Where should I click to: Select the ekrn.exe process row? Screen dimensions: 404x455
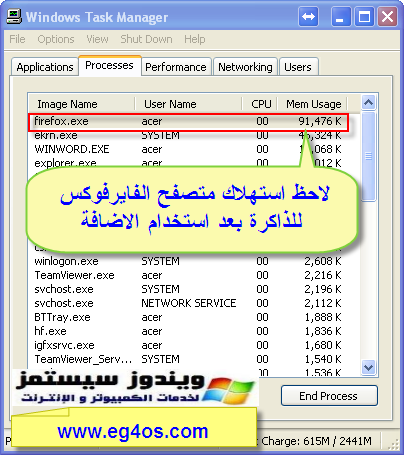[x=188, y=135]
